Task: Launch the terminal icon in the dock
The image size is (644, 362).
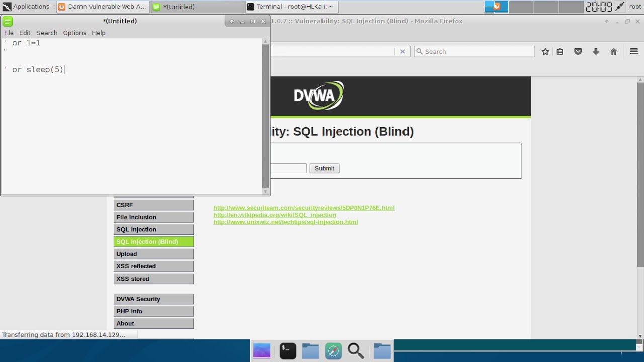Action: pos(288,351)
